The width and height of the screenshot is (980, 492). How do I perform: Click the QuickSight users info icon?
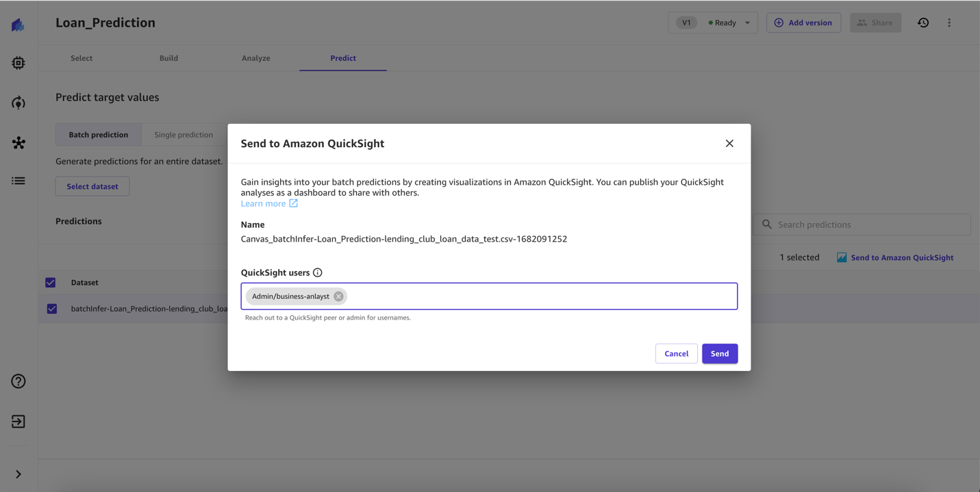pyautogui.click(x=318, y=272)
